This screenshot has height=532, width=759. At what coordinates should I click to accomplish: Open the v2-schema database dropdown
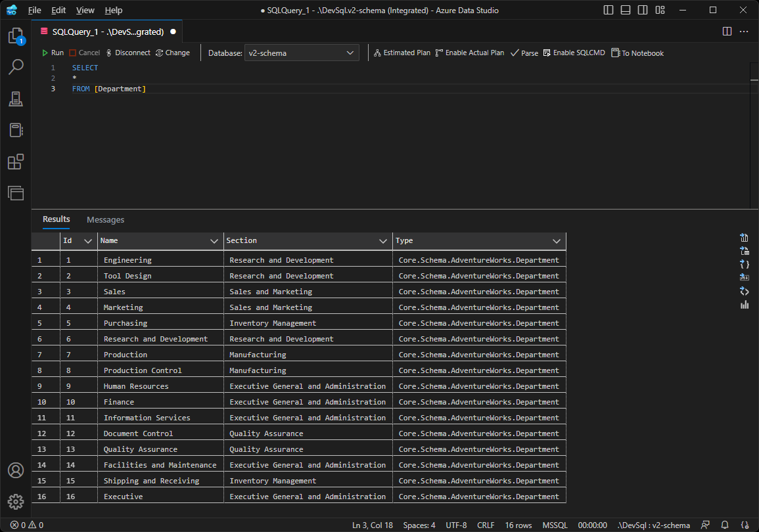click(x=302, y=53)
